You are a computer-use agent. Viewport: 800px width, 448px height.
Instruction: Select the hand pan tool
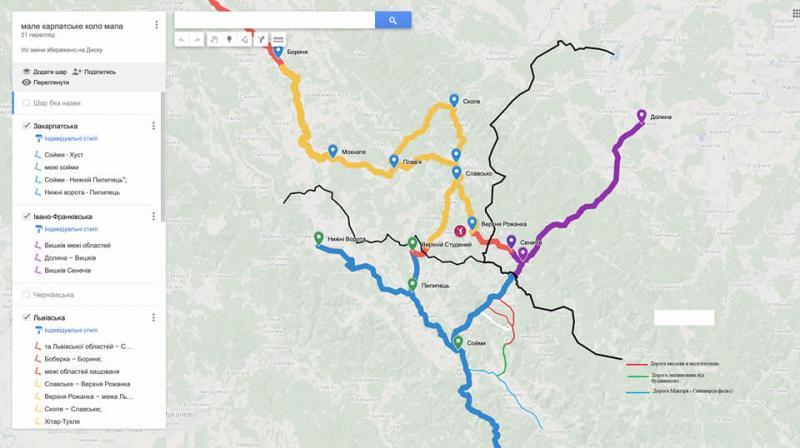215,40
